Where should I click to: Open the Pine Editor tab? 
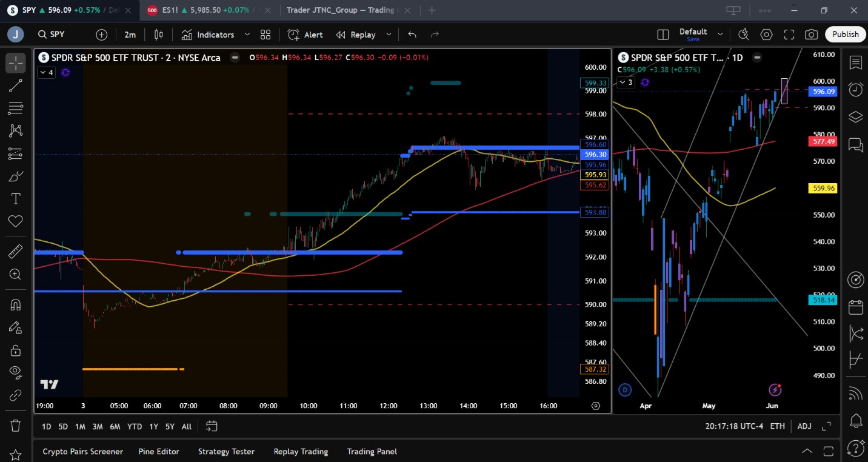(159, 451)
